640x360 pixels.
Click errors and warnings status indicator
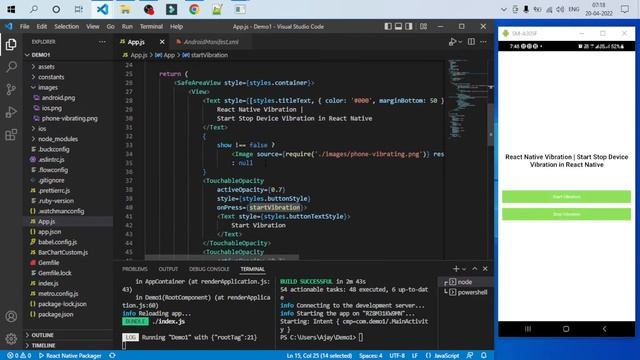(x=19, y=356)
